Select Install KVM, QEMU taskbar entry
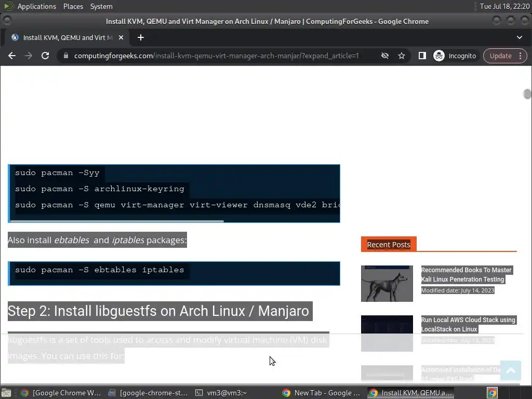 410,393
